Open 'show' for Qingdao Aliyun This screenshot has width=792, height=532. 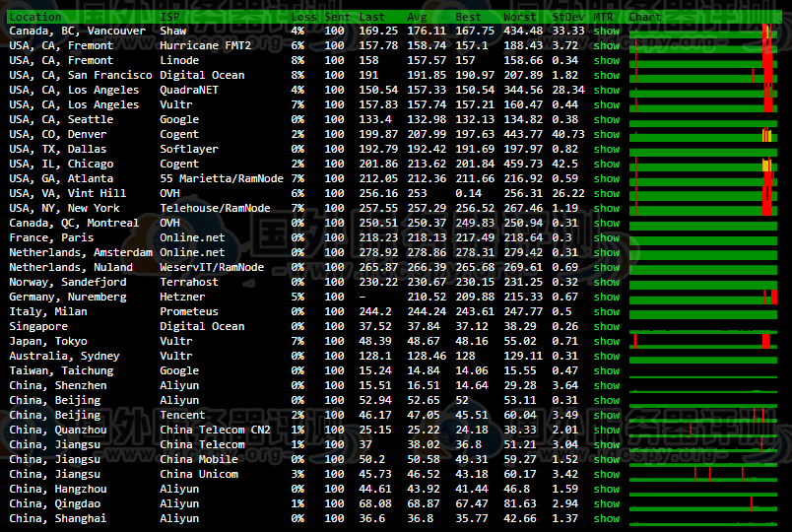606,503
